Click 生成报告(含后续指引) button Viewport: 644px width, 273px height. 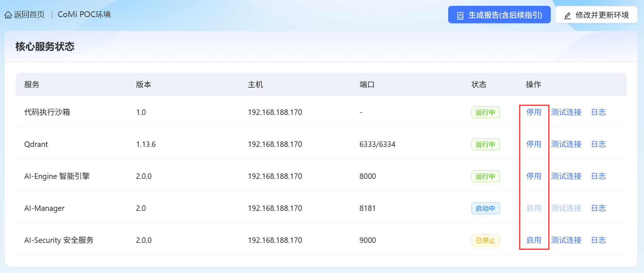tap(499, 15)
